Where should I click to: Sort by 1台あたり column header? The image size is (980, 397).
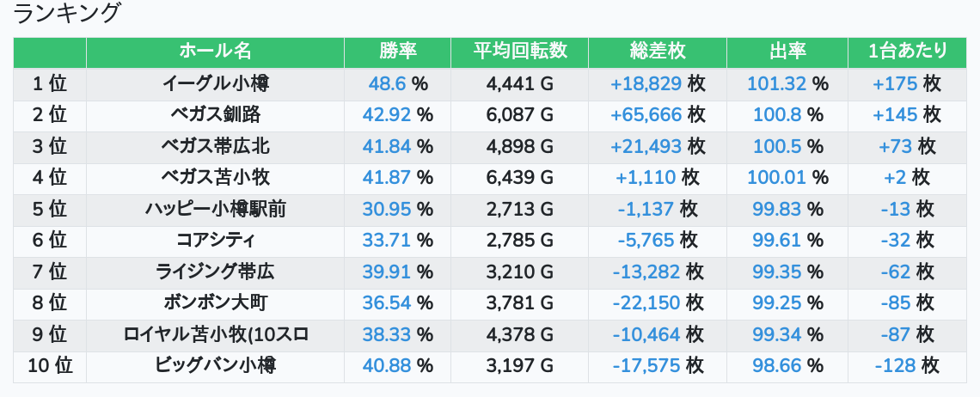[x=907, y=52]
